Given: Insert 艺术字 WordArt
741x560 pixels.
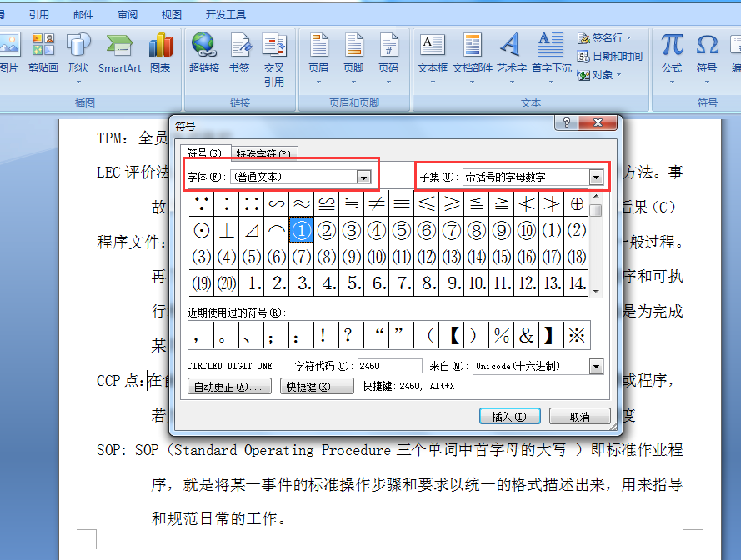Looking at the screenshot, I should tap(512, 58).
